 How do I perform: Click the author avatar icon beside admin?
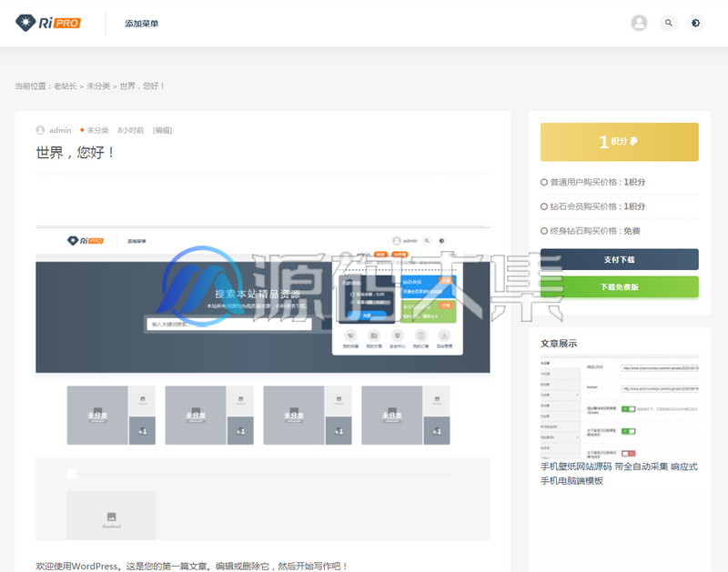(40, 130)
